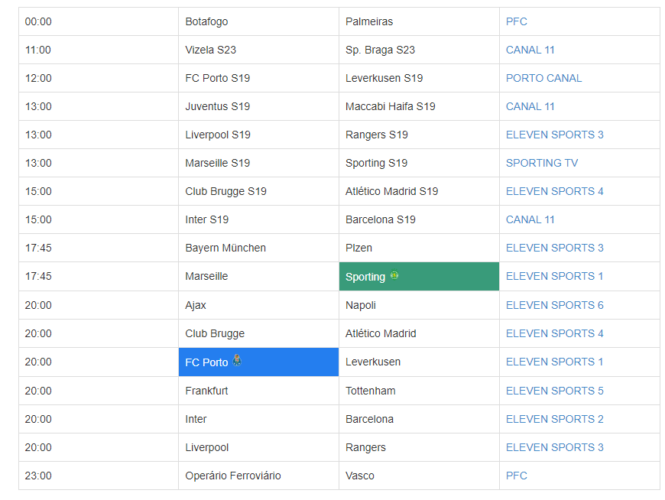Open ELEVEN SPORTS 1 link for Marseille match
This screenshot has width=665, height=500.
click(554, 277)
